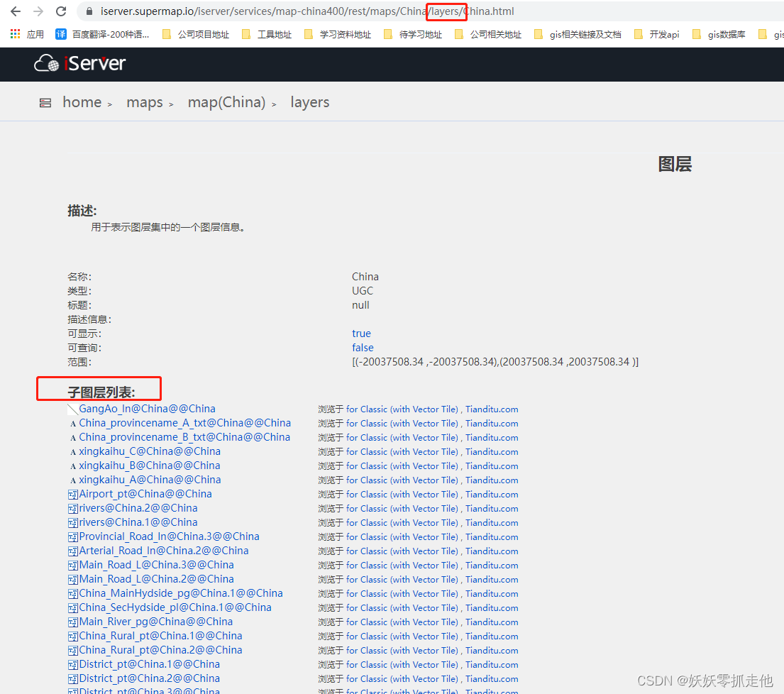
Task: Open Airport_pt@China@@China layer
Action: 145,494
